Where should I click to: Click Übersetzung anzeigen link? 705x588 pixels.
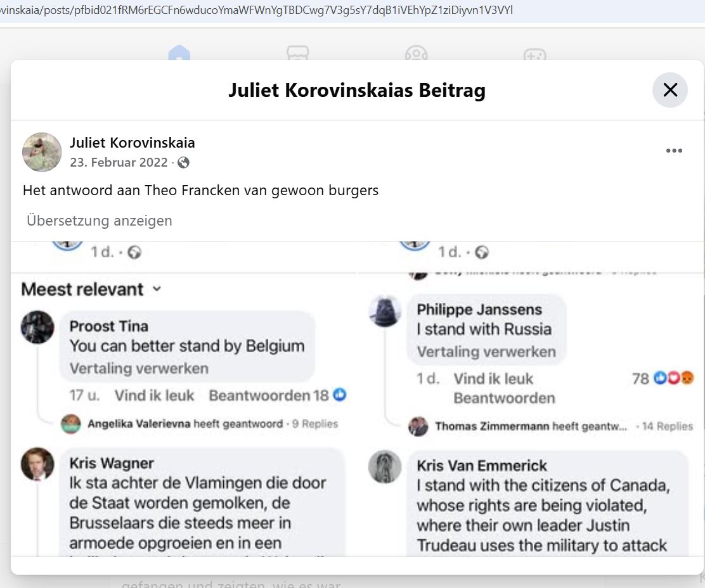100,220
